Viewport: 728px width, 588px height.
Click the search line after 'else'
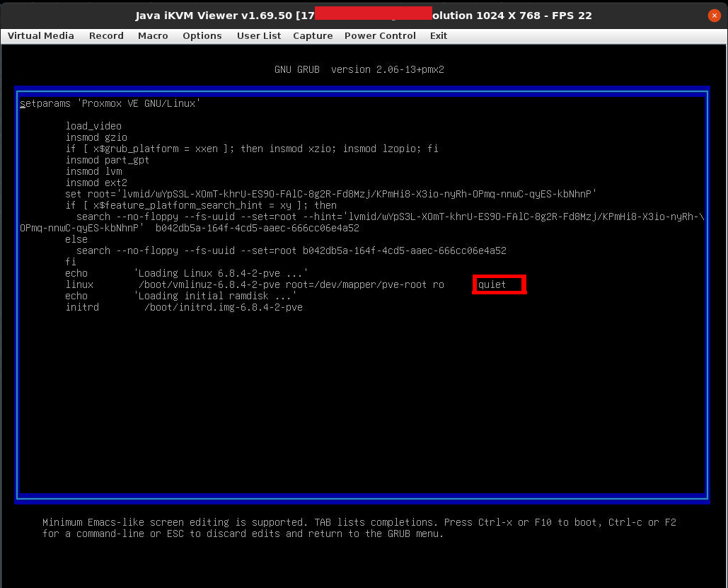(x=291, y=250)
